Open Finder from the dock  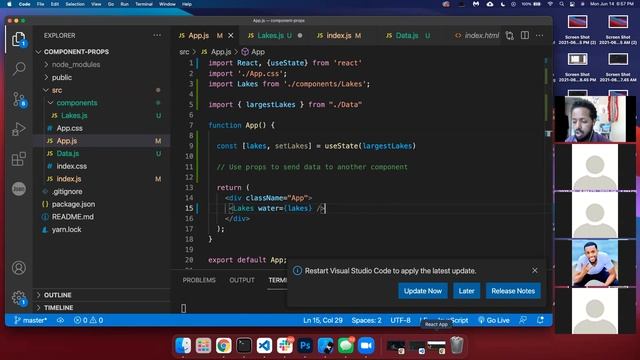(183, 346)
